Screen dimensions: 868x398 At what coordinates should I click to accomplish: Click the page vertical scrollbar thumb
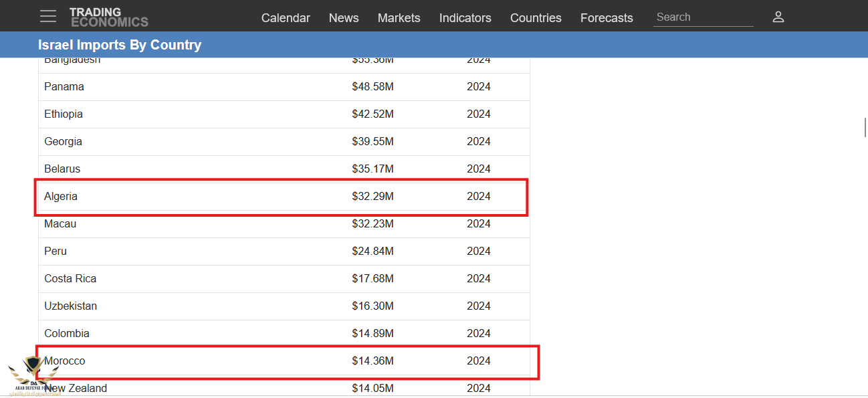pyautogui.click(x=865, y=126)
